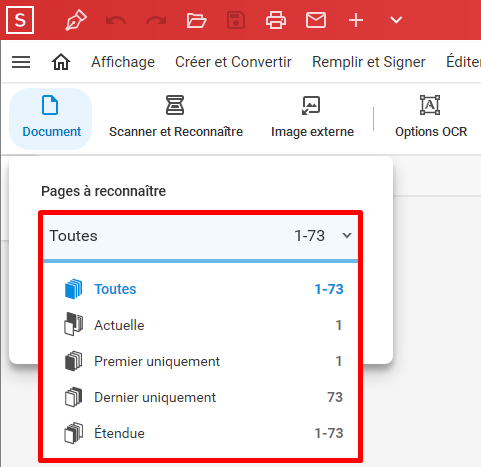
Task: Send document by email envelope icon
Action: click(x=316, y=20)
